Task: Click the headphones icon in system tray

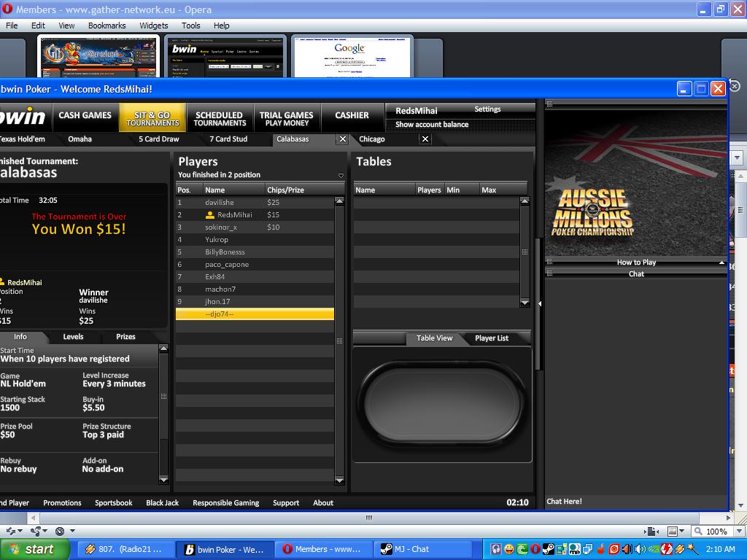Action: tap(495, 549)
